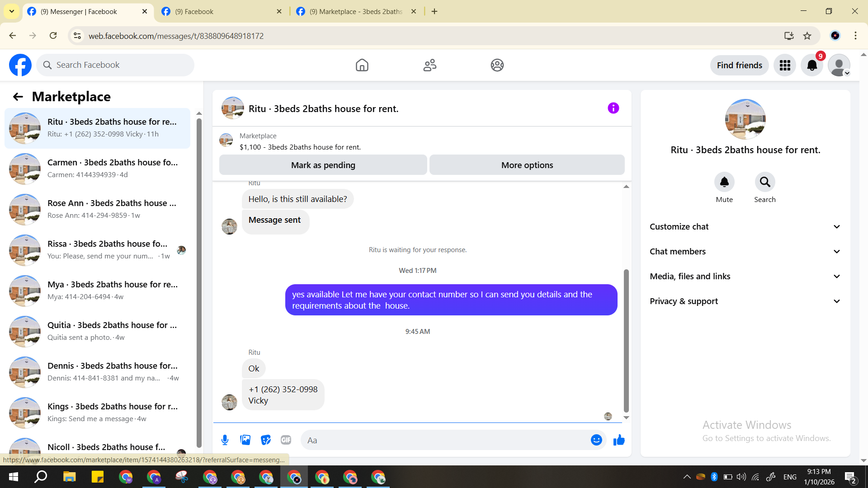Screen dimensions: 868x488
Task: Toggle the purple conversation information icon
Action: pyautogui.click(x=613, y=108)
